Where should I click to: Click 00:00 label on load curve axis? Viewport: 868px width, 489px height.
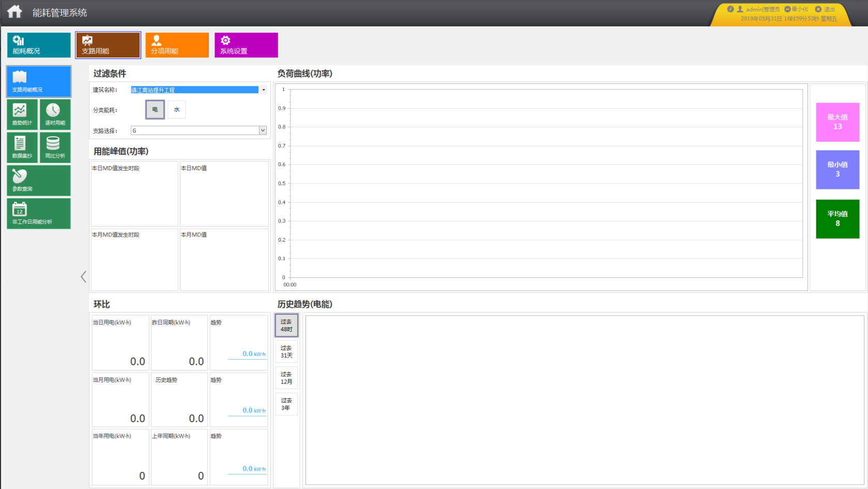pyautogui.click(x=290, y=285)
